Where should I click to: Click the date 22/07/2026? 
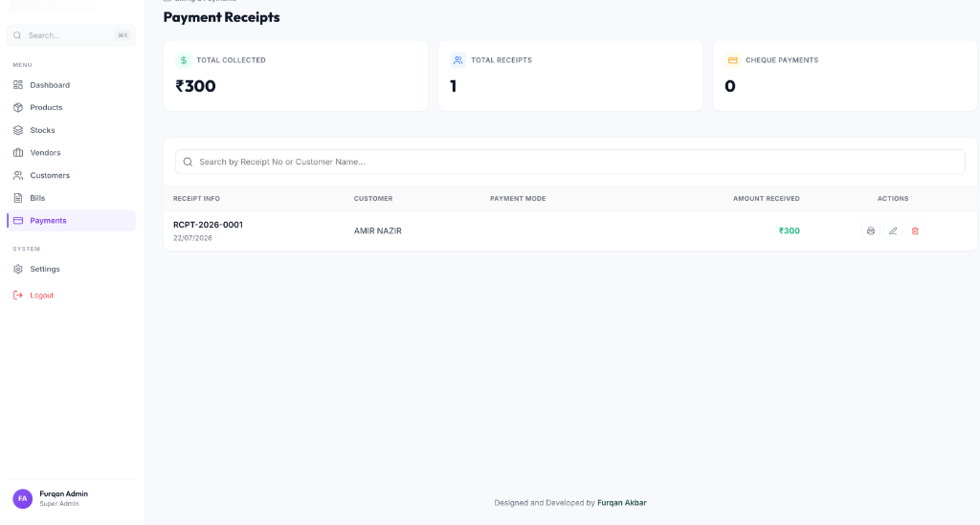coord(192,238)
